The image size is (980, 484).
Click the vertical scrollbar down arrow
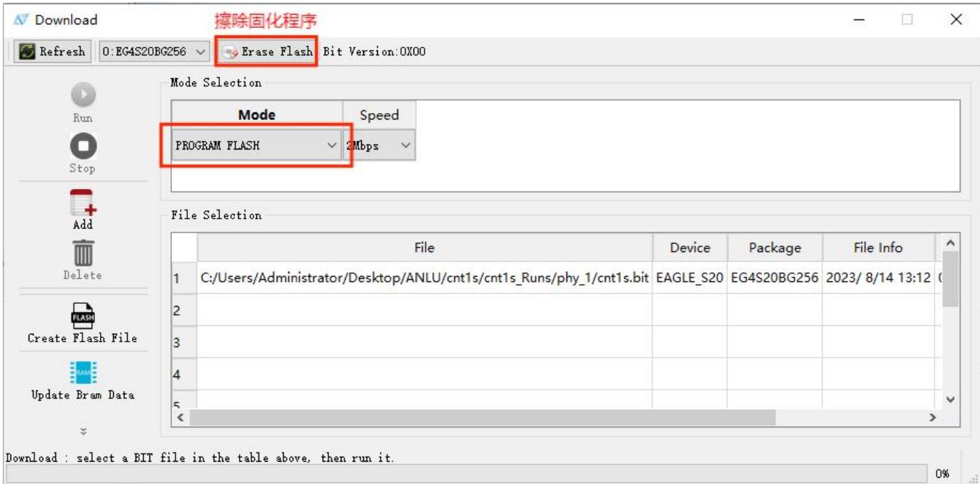pyautogui.click(x=950, y=400)
